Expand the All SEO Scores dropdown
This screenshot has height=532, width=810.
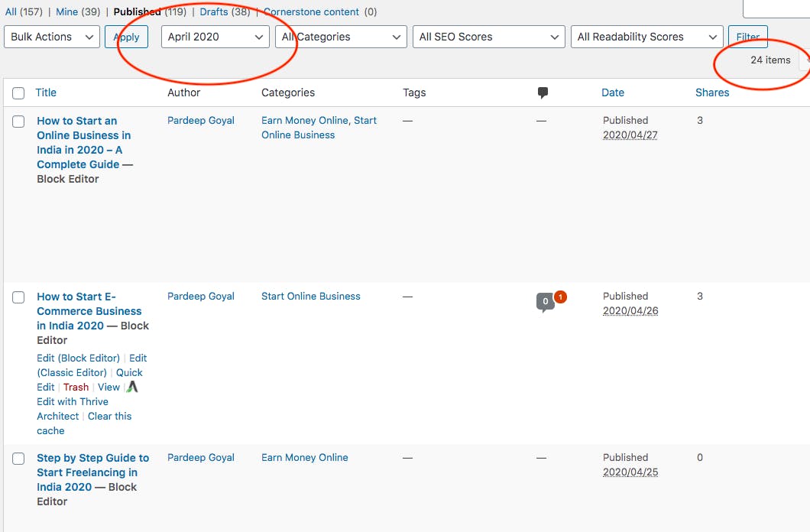coord(488,37)
